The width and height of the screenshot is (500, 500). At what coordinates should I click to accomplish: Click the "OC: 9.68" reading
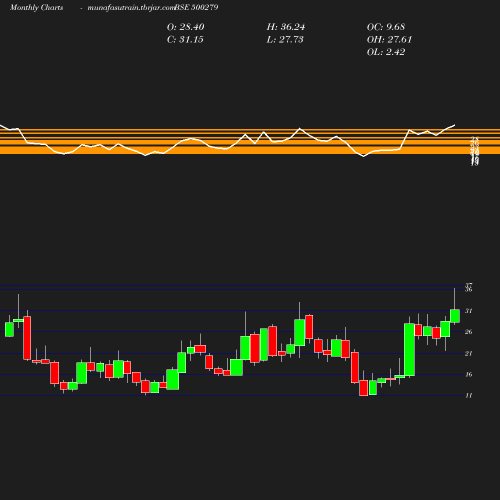click(386, 27)
